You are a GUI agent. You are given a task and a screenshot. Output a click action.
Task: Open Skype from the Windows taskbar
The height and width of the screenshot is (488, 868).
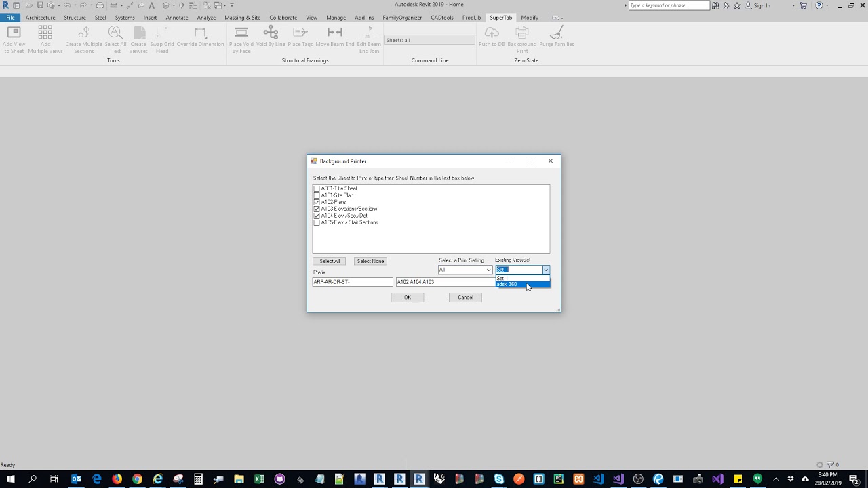499,479
